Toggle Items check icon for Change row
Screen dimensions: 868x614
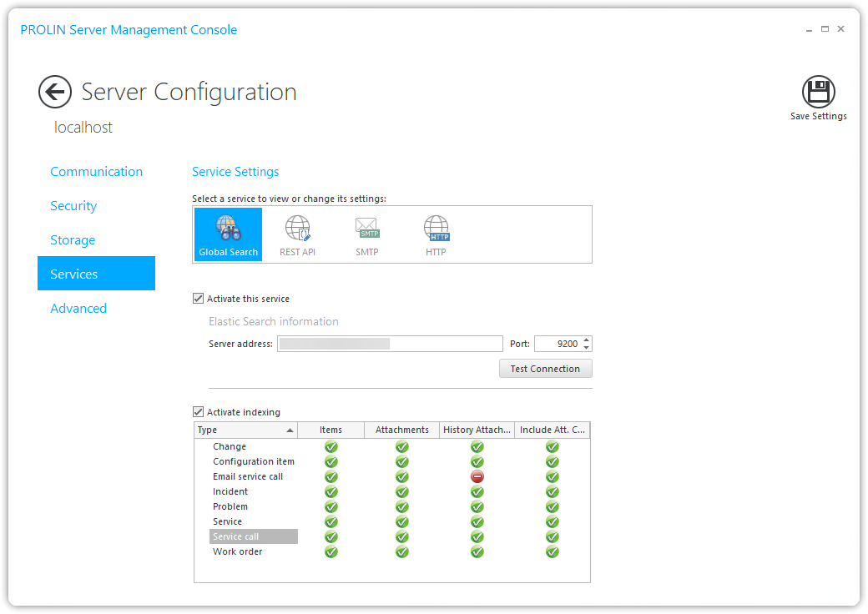point(331,447)
